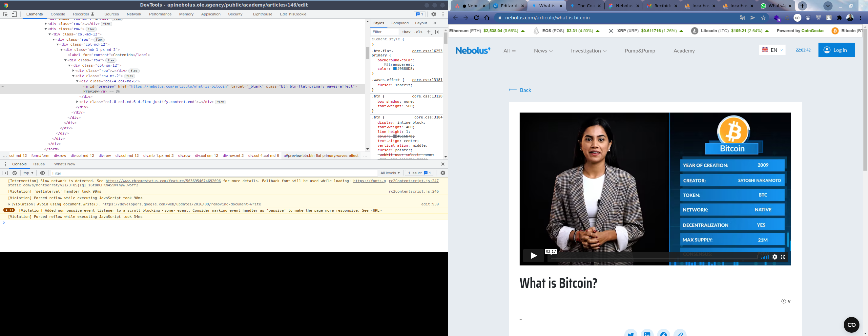Viewport: 868px width, 336px height.
Task: Toggle the :hov element state panel
Action: [406, 32]
